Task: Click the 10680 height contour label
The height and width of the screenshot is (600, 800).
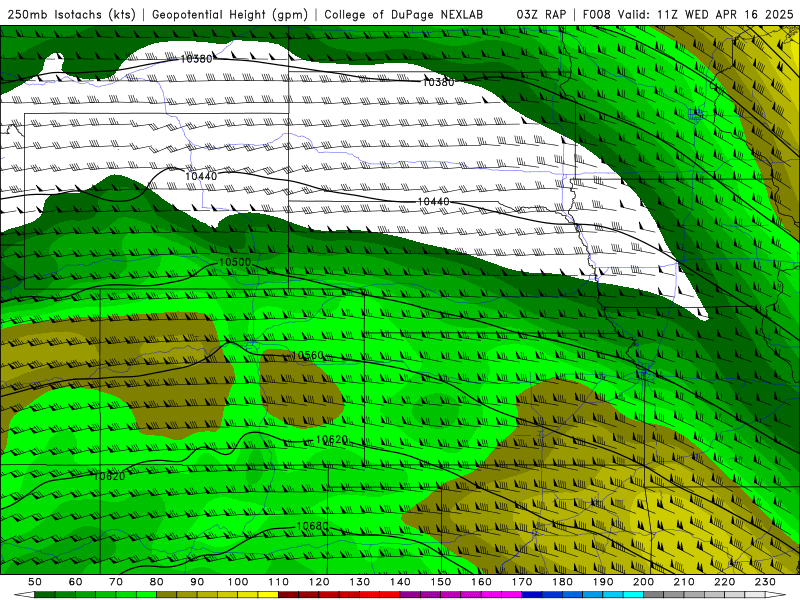Action: pyautogui.click(x=312, y=526)
